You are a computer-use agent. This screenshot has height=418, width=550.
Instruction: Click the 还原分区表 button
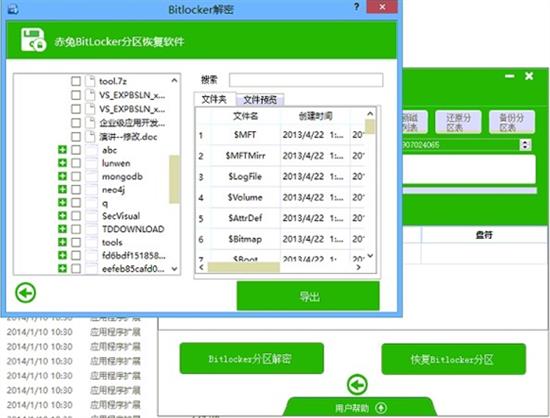458,122
